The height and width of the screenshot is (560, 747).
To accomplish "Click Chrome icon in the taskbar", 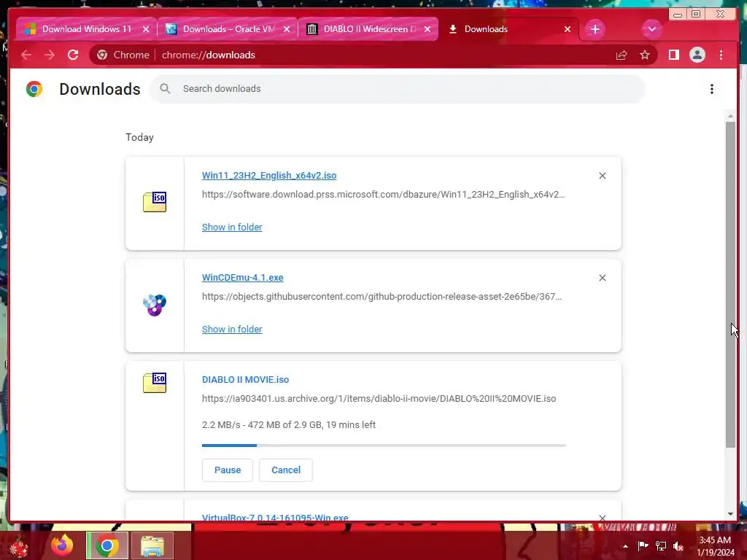I will [107, 545].
